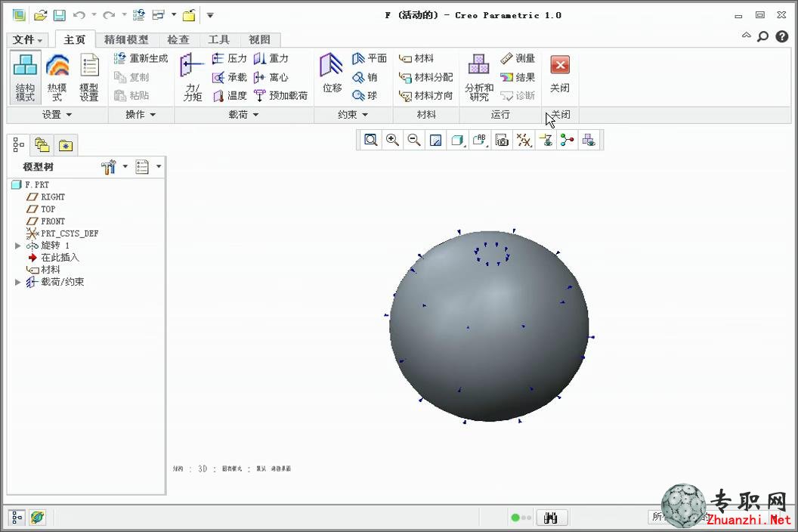
Task: Add a Gravity (重力) load
Action: point(271,58)
